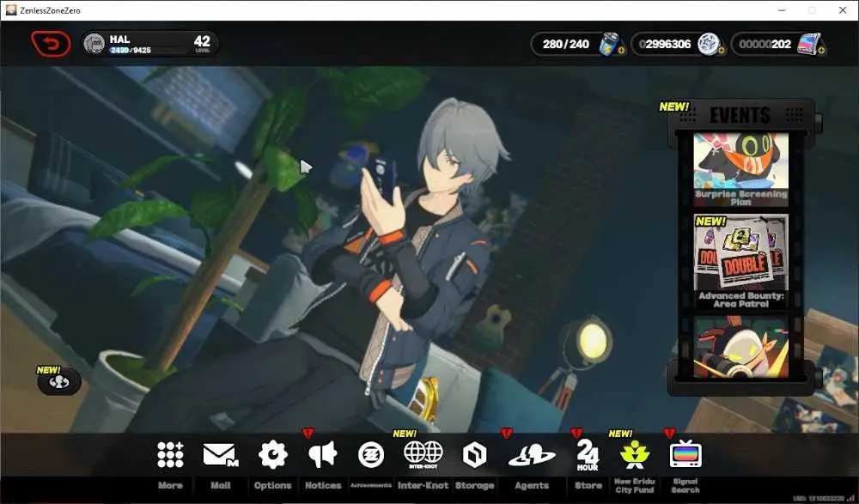Add Dennies currency with plus button
Viewport: 859px width, 504px height.
click(721, 51)
